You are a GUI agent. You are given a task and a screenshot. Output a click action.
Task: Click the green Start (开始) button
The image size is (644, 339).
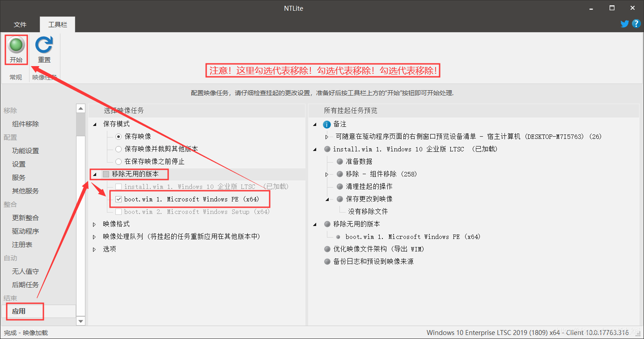tap(17, 50)
